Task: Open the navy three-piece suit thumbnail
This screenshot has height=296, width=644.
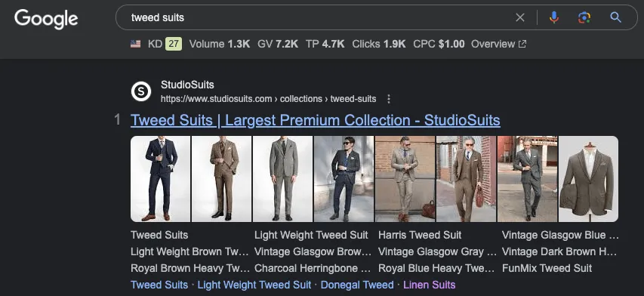Action: coord(160,179)
